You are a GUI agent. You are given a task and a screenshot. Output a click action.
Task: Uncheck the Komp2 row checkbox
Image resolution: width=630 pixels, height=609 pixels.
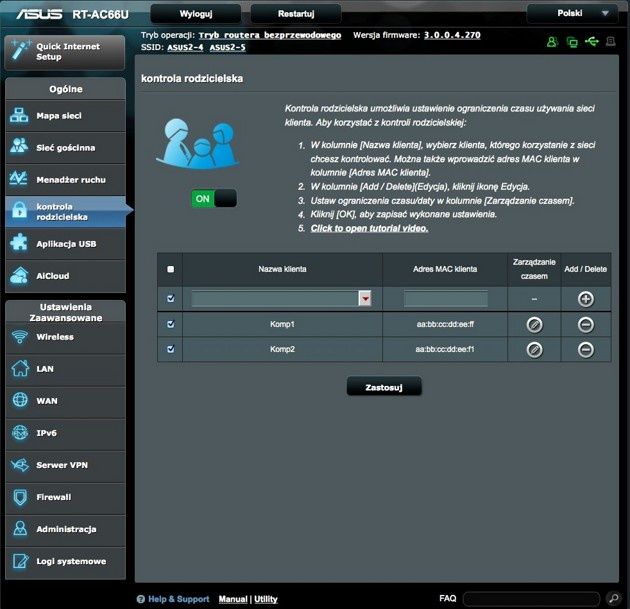tap(171, 349)
